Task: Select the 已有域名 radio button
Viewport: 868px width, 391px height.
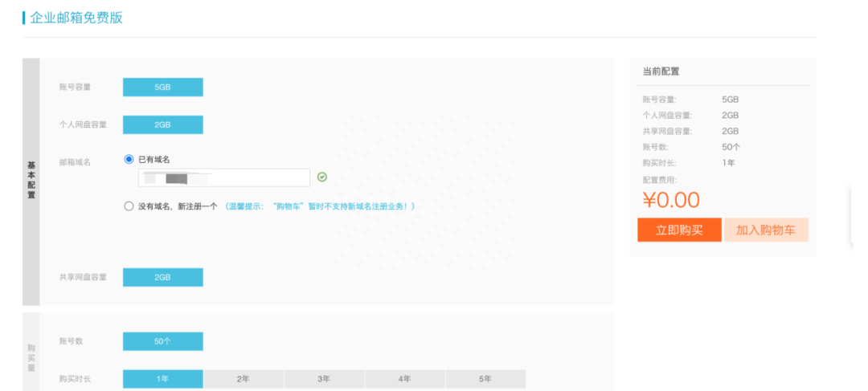Action: (x=129, y=160)
